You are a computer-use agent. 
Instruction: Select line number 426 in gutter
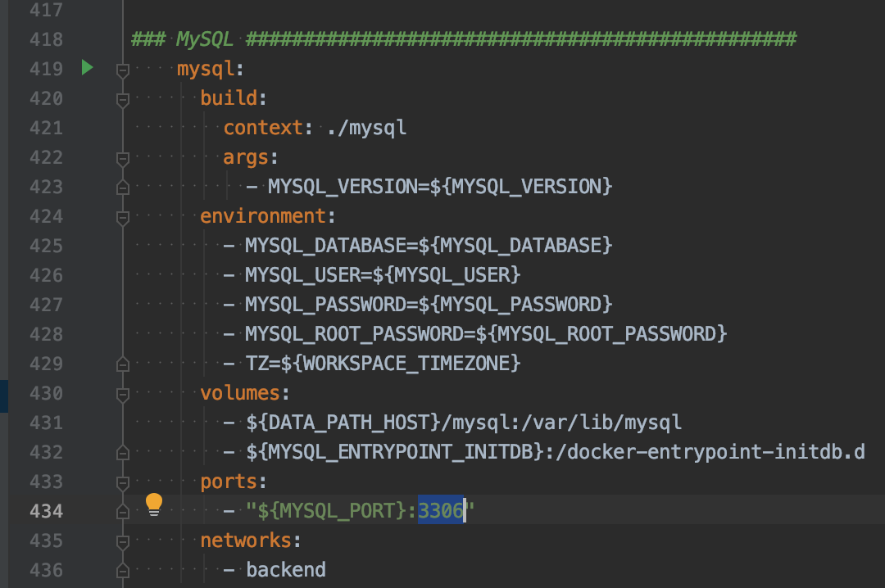[46, 275]
